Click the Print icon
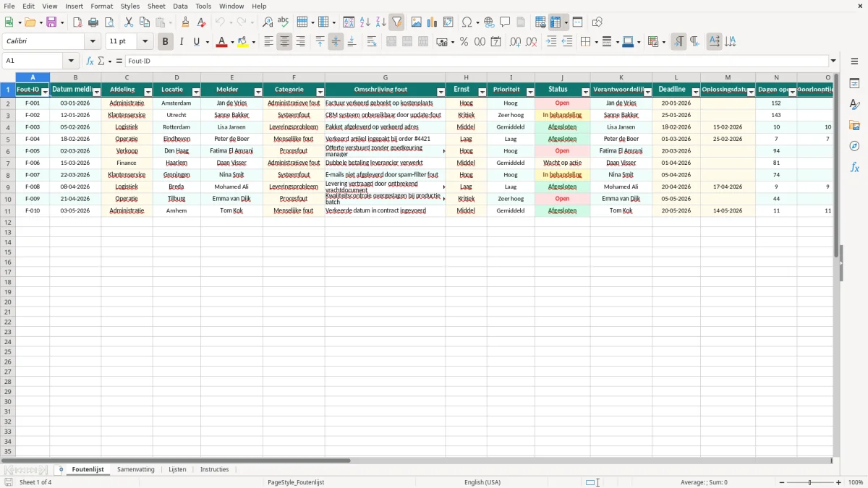This screenshot has height=488, width=868. [93, 22]
